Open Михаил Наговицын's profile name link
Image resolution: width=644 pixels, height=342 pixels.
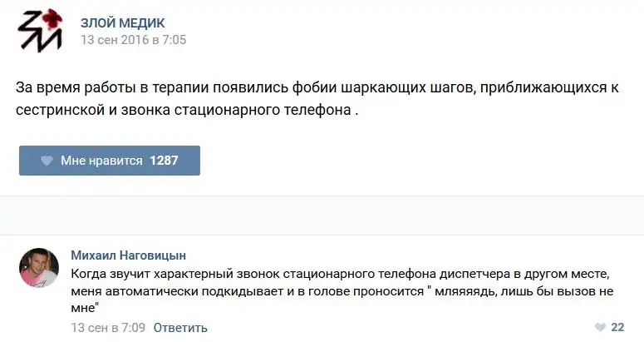129,255
